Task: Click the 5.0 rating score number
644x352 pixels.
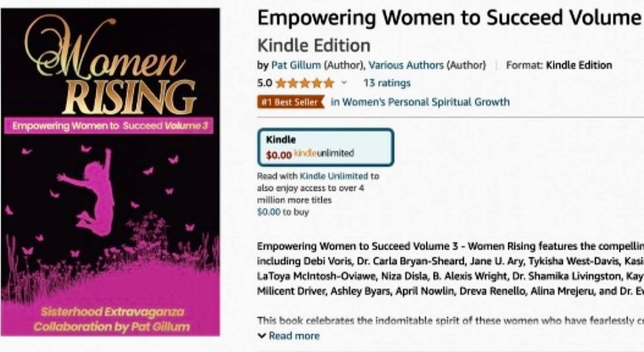Action: coord(264,83)
